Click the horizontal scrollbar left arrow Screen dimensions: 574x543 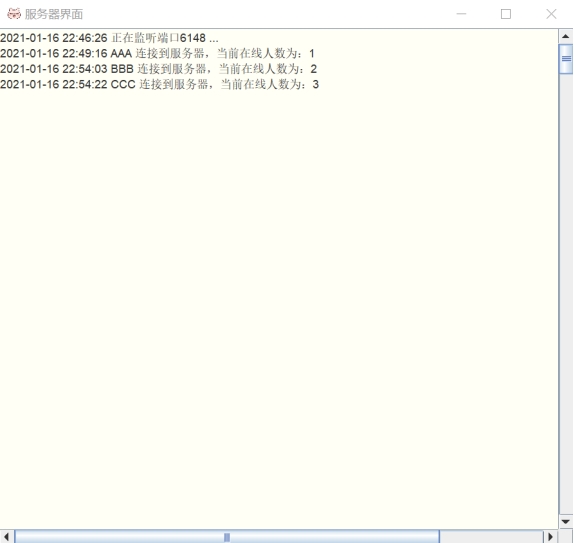pyautogui.click(x=7, y=536)
